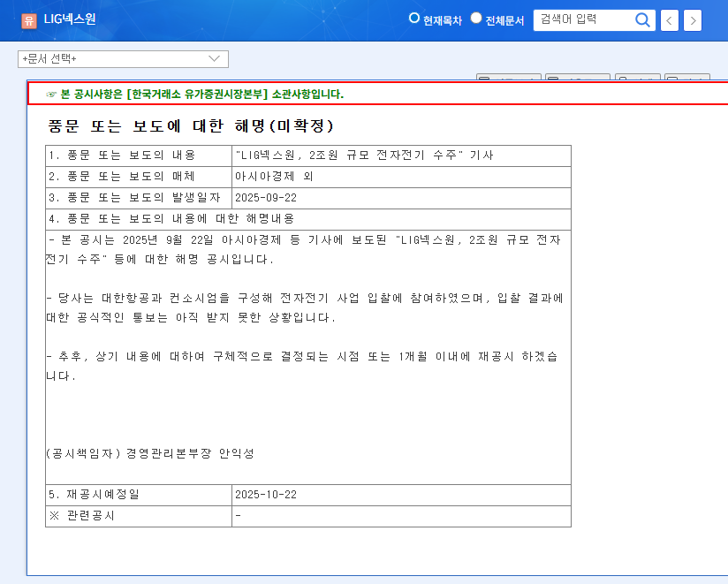This screenshot has height=584, width=728.
Task: Click the paragraph starting '- 본 공시는 2025년 9월 22일'
Action: click(304, 249)
